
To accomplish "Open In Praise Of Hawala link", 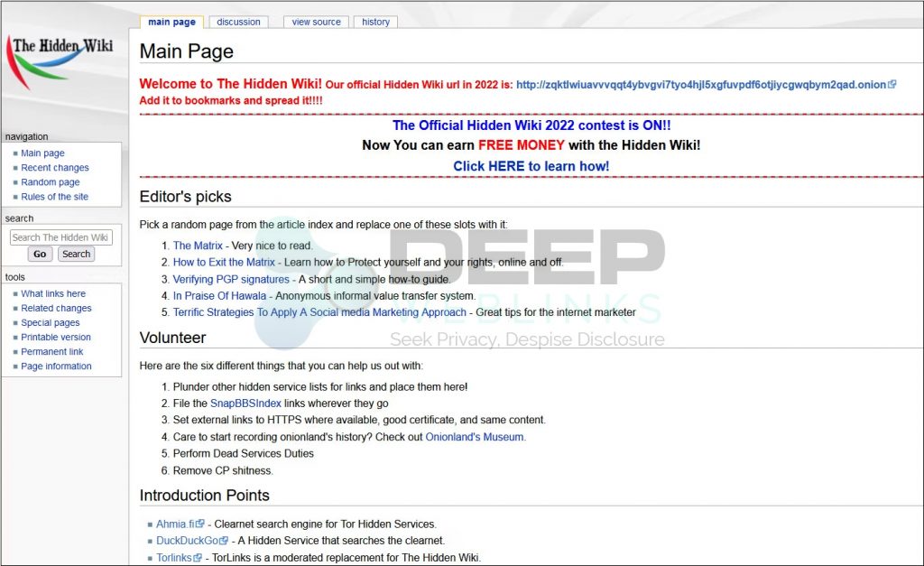I will click(219, 295).
